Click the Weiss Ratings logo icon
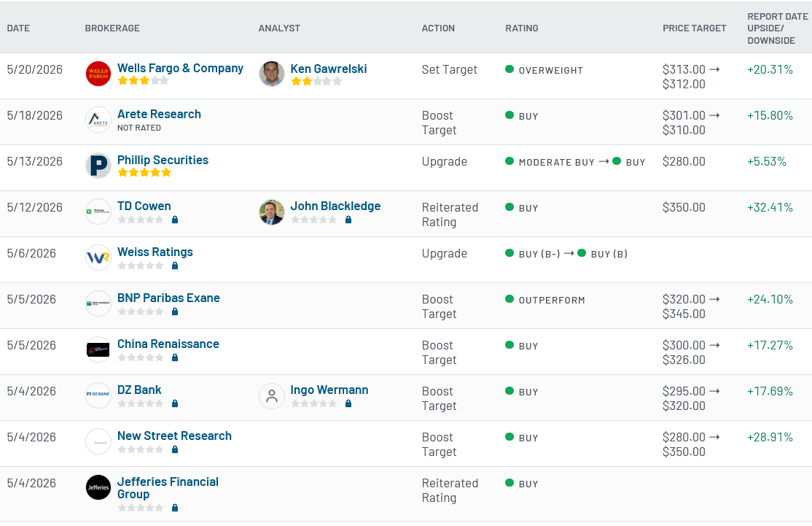Screen dimensions: 812x526 [x=98, y=258]
